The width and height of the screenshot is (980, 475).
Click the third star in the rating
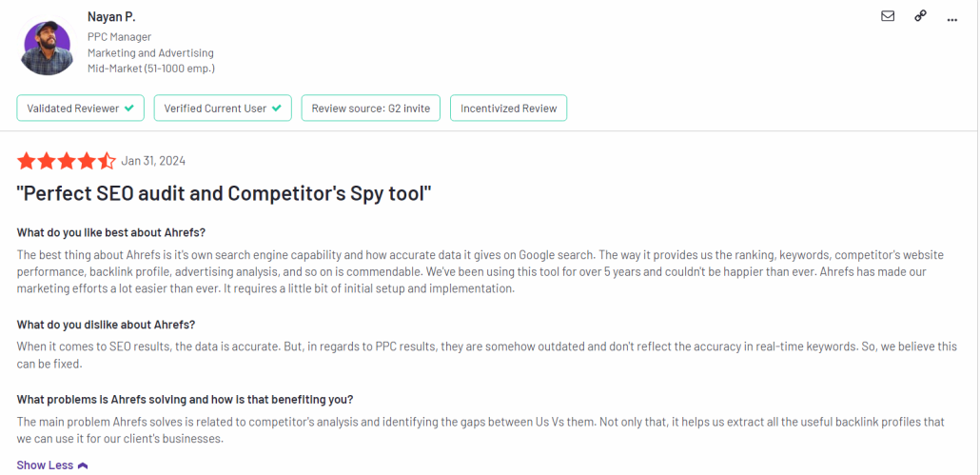[67, 161]
